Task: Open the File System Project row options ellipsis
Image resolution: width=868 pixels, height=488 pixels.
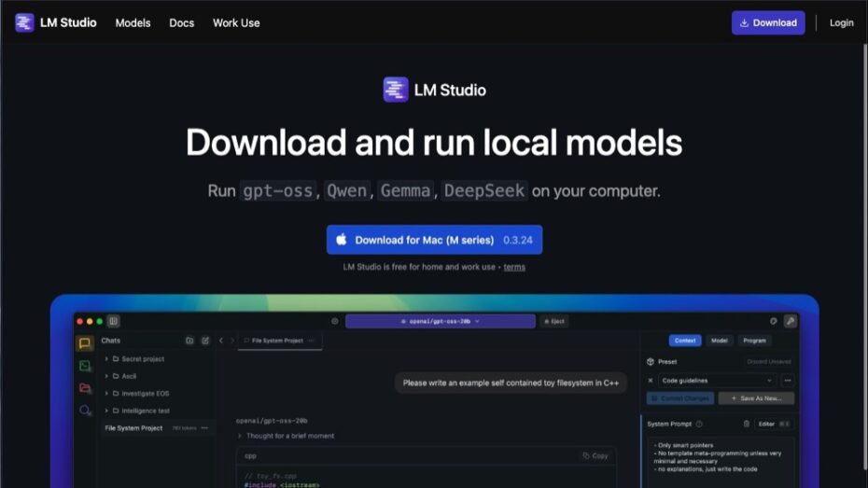Action: coord(204,427)
